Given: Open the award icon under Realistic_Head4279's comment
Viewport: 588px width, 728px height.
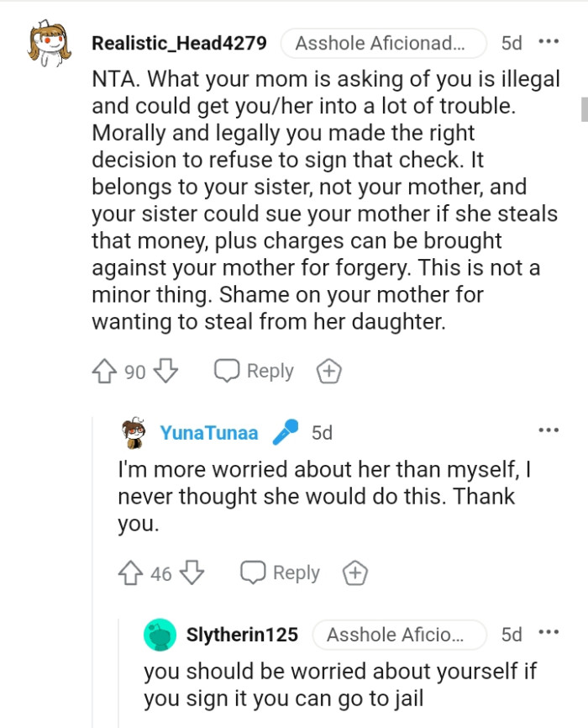Looking at the screenshot, I should coord(328,370).
